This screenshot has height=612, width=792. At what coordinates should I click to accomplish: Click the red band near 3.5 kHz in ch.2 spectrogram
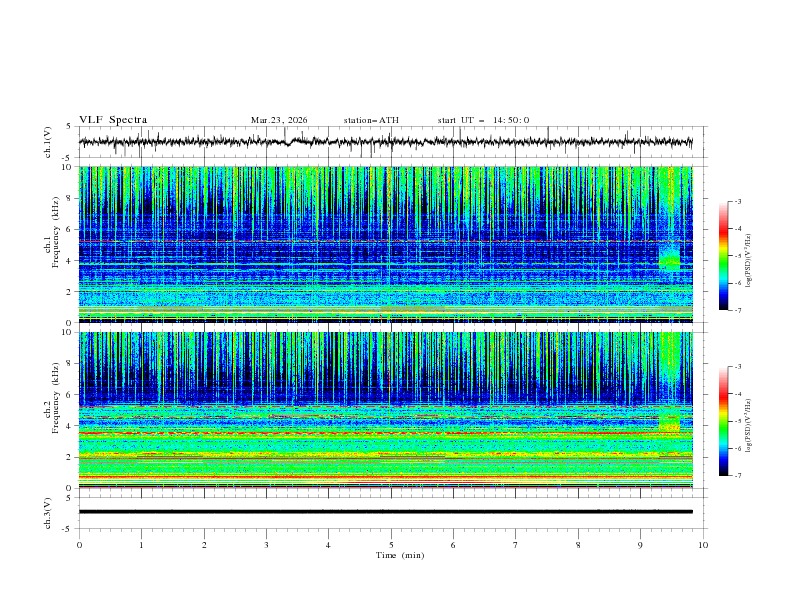(385, 433)
